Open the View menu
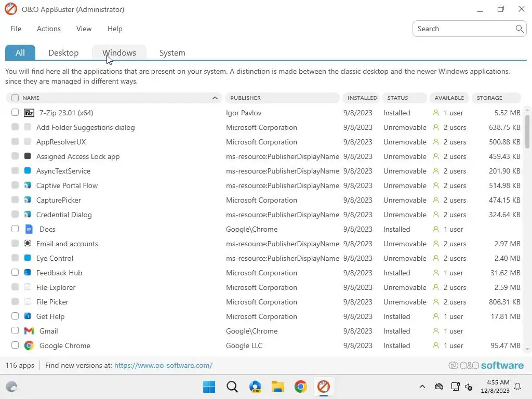Viewport: 532px width, 399px height. coord(84,29)
